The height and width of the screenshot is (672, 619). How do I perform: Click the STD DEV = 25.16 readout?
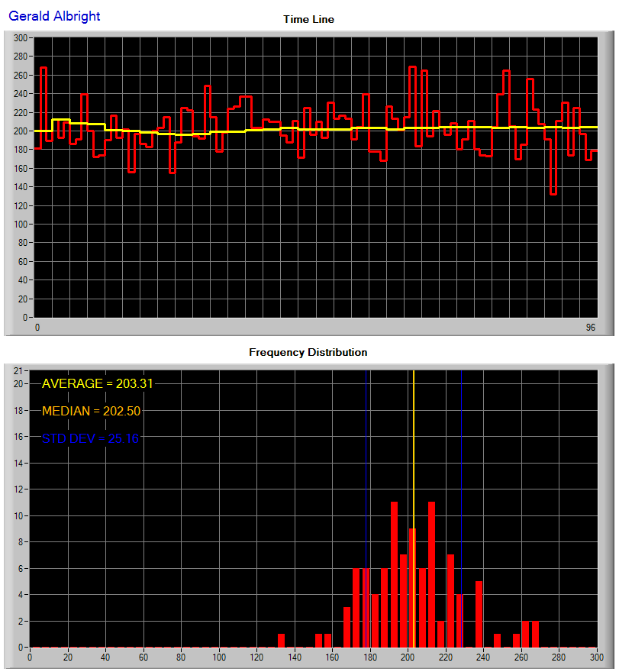pos(90,438)
